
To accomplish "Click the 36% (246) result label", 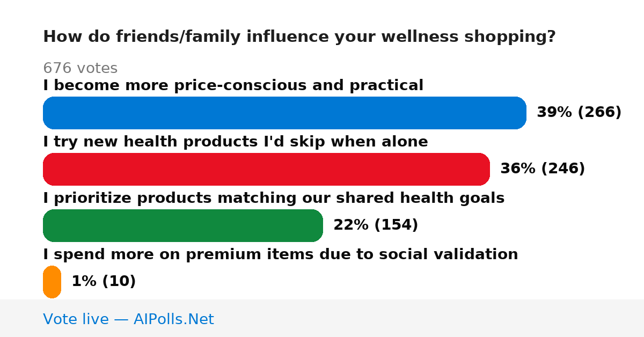I will [543, 169].
